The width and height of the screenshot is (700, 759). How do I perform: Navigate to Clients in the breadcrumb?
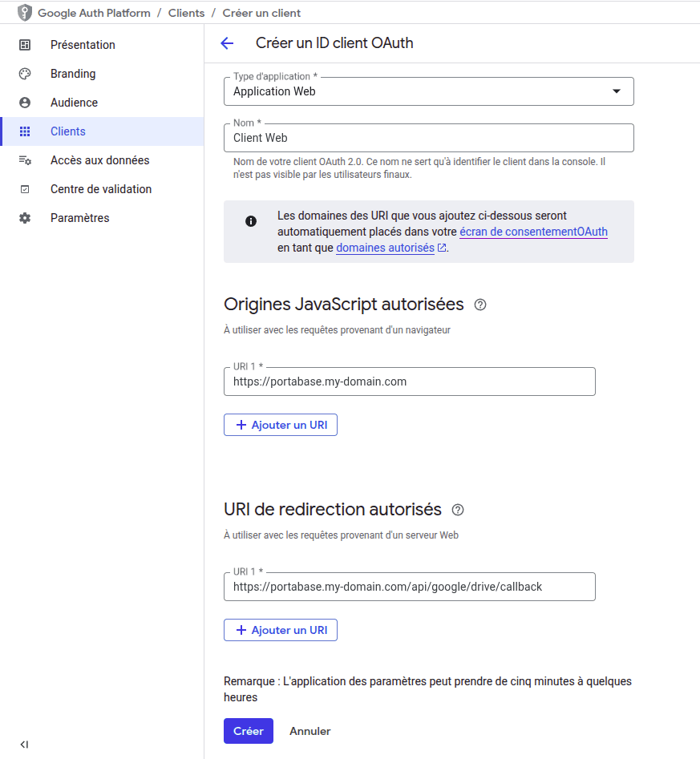point(186,13)
